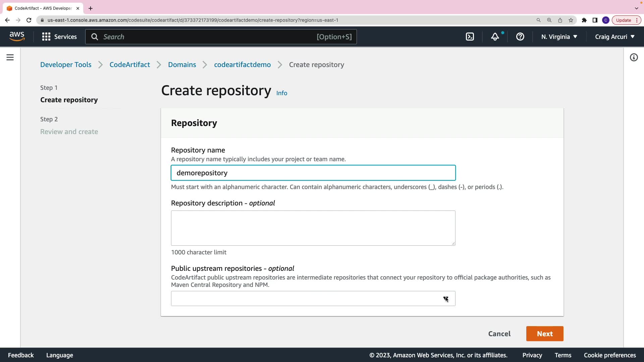Open the hamburger side navigation menu
This screenshot has height=362, width=644.
(x=10, y=58)
